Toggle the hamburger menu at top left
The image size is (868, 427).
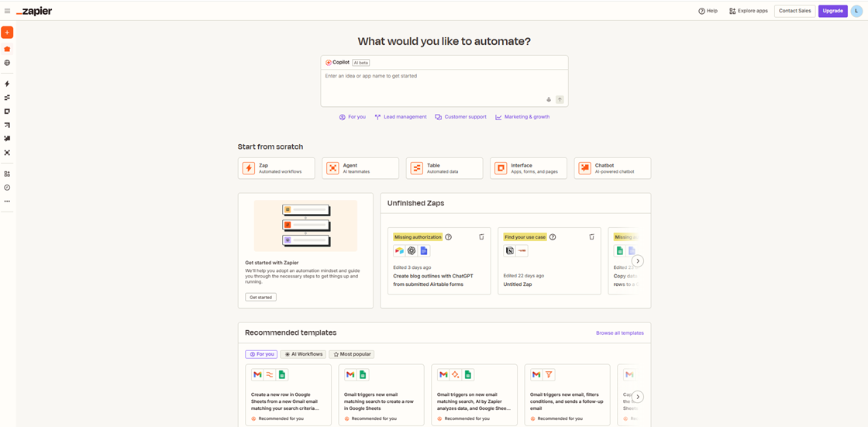click(7, 11)
